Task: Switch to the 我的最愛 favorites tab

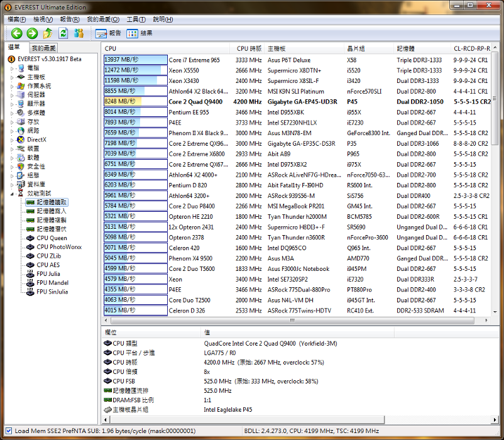Action: (43, 48)
